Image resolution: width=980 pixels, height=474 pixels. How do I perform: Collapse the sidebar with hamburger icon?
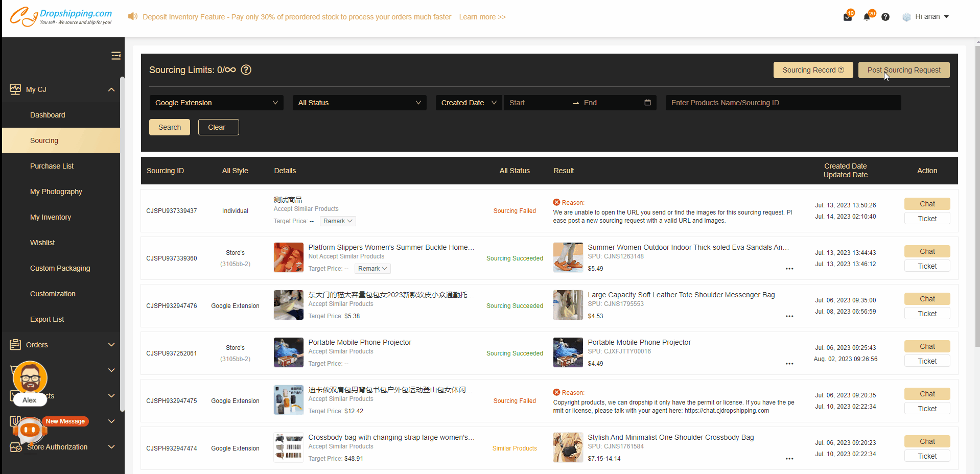click(116, 56)
